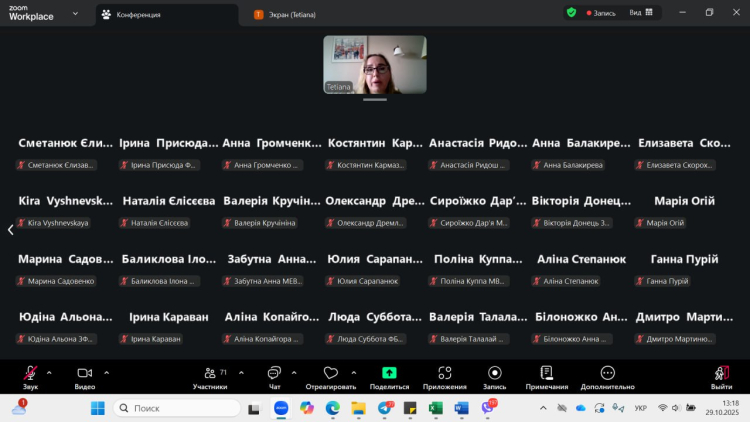Turn on camera with the Видео button

(85, 375)
